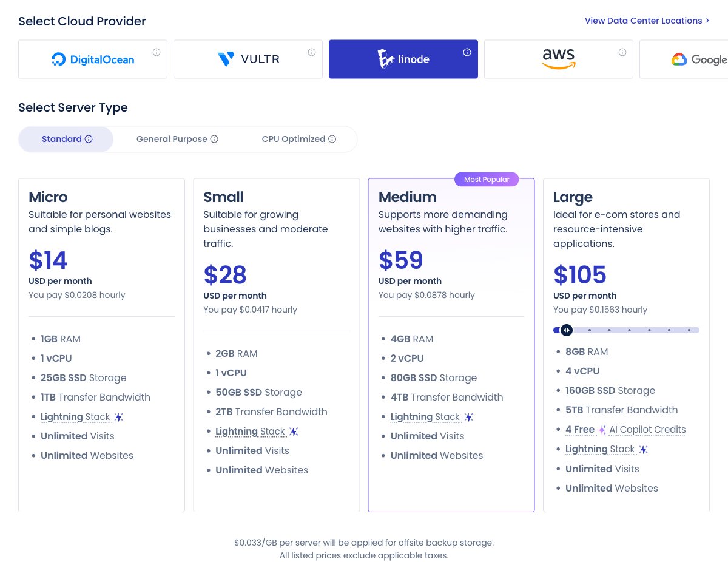Click the AI Copilot sparkle icon

[602, 430]
